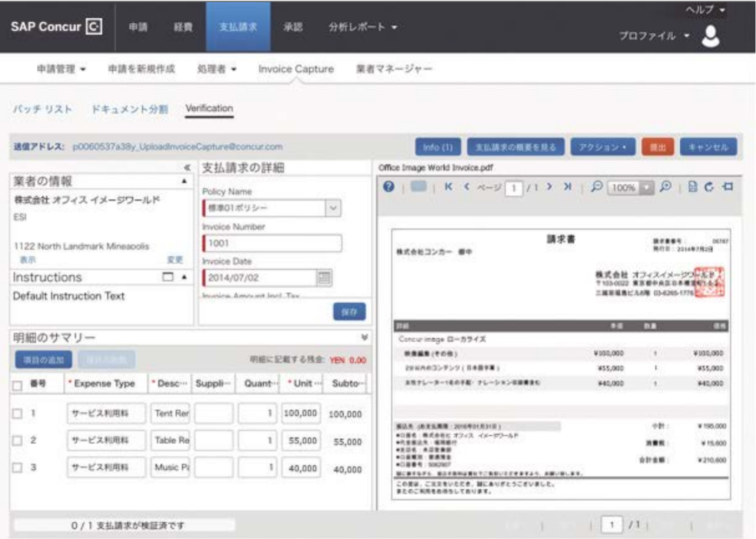Viewport: 756px width, 539px height.
Task: Click the blue 保存 save button
Action: tap(349, 312)
